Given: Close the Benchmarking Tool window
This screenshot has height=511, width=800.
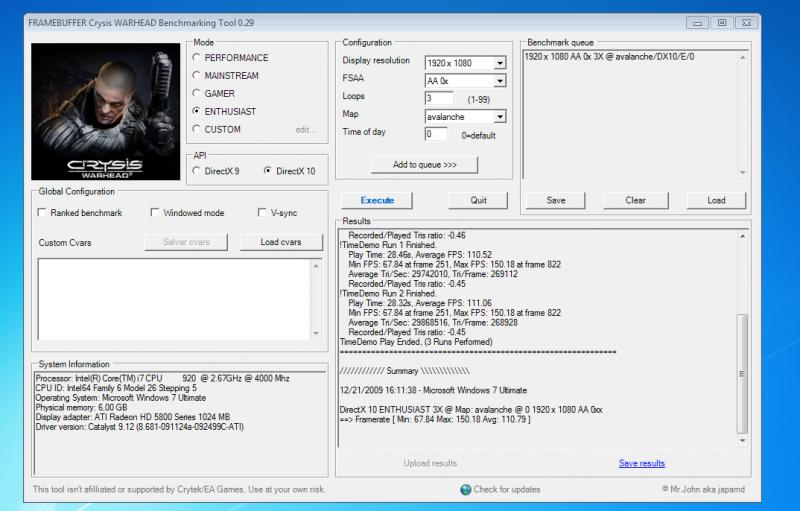Looking at the screenshot, I should 746,23.
